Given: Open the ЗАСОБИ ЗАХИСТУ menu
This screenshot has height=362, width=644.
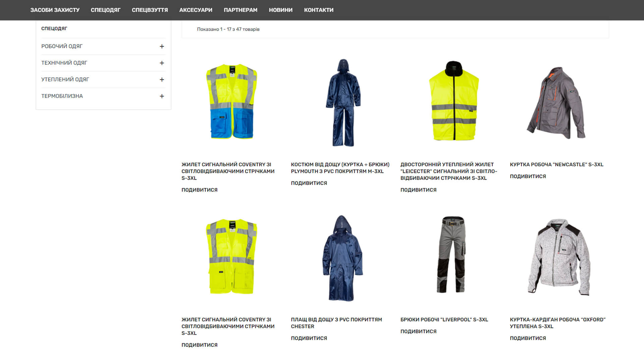Looking at the screenshot, I should click(x=55, y=10).
